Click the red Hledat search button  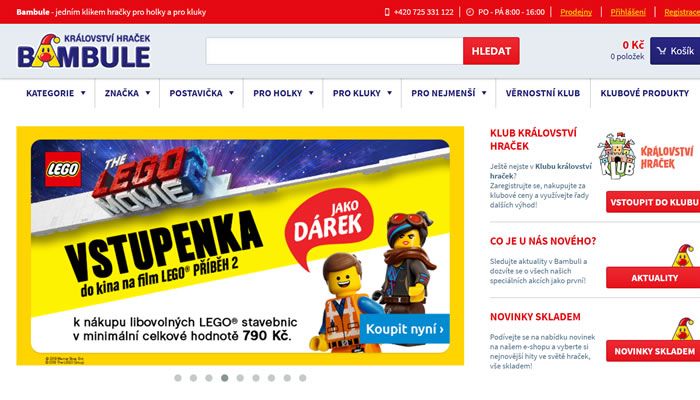[491, 51]
